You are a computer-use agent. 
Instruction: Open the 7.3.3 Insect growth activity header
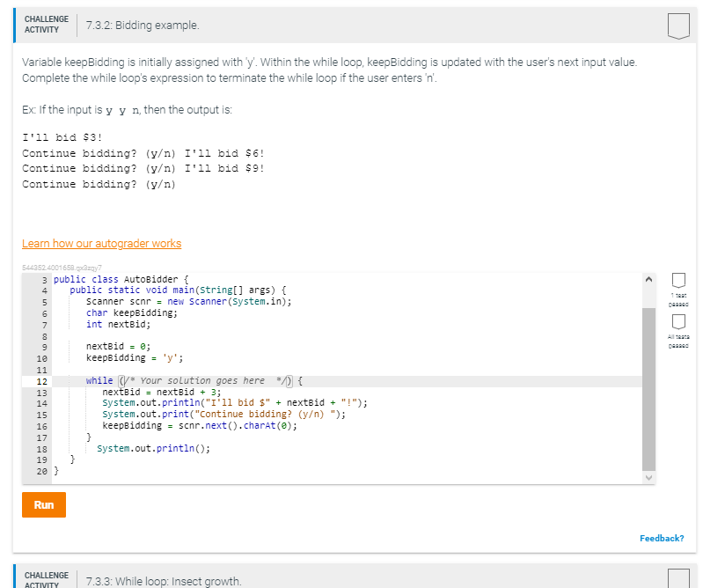click(x=164, y=581)
